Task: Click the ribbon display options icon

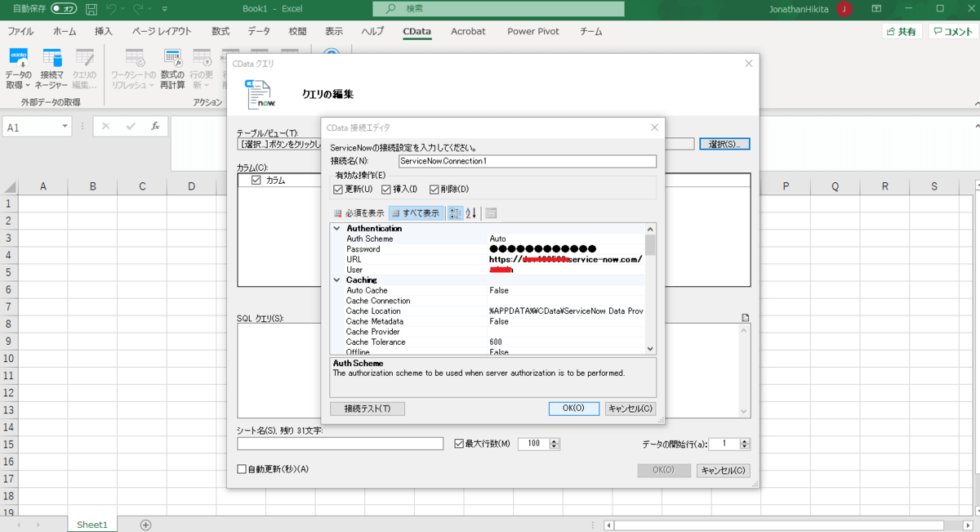Action: [876, 9]
